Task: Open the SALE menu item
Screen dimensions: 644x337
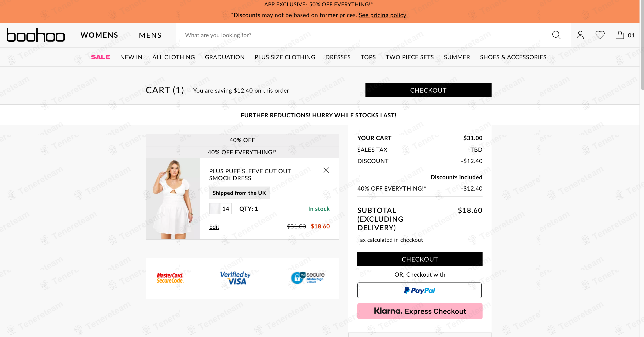Action: pyautogui.click(x=100, y=57)
